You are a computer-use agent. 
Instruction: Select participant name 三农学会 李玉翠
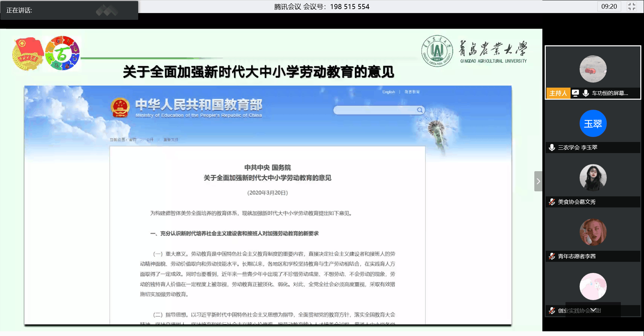tap(578, 147)
